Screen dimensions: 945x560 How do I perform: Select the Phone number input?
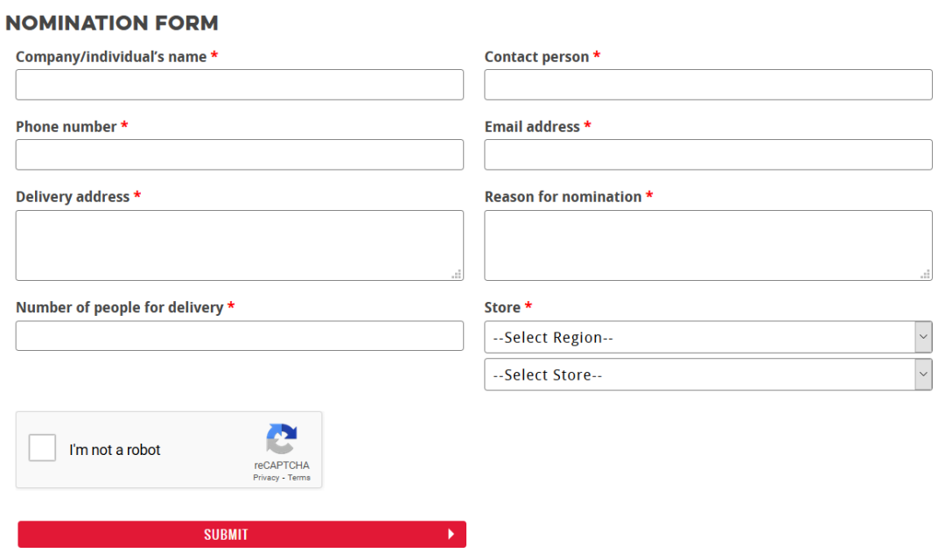click(x=239, y=155)
